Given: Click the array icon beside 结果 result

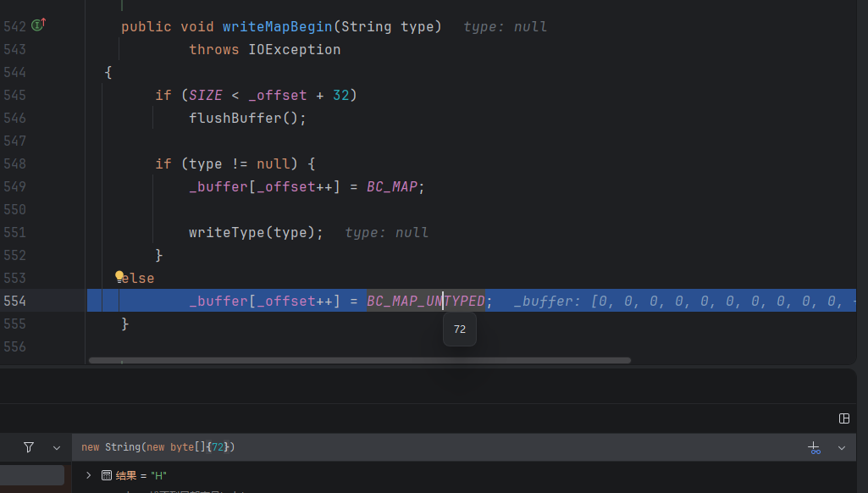Looking at the screenshot, I should [x=107, y=475].
